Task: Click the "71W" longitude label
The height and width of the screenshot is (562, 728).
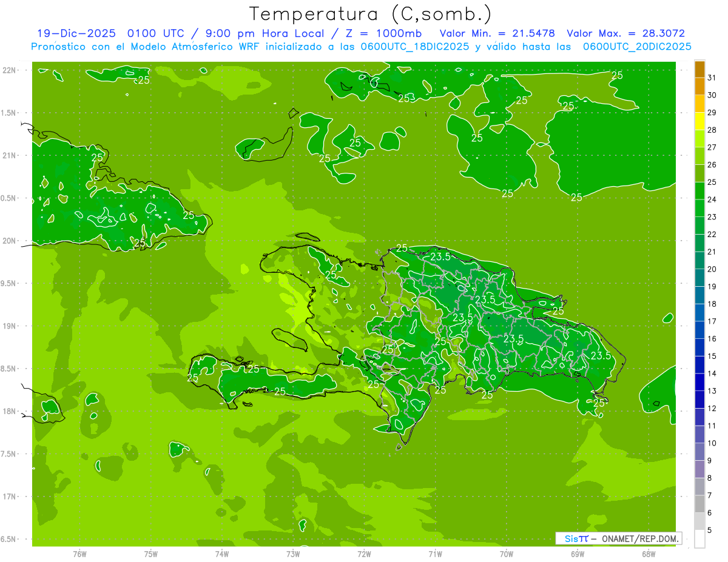Action: [435, 554]
